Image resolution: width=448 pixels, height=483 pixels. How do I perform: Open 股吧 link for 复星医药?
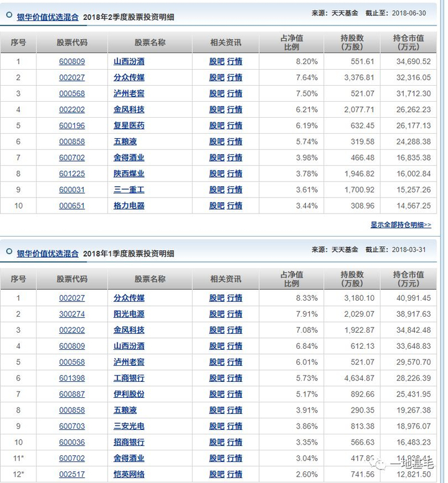point(216,125)
